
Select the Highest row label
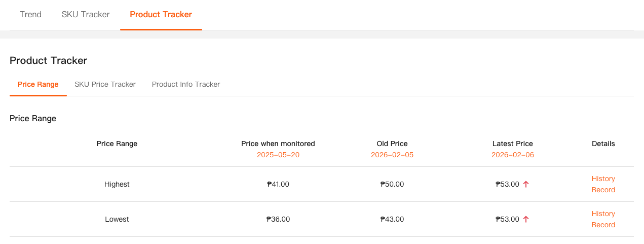pos(117,184)
